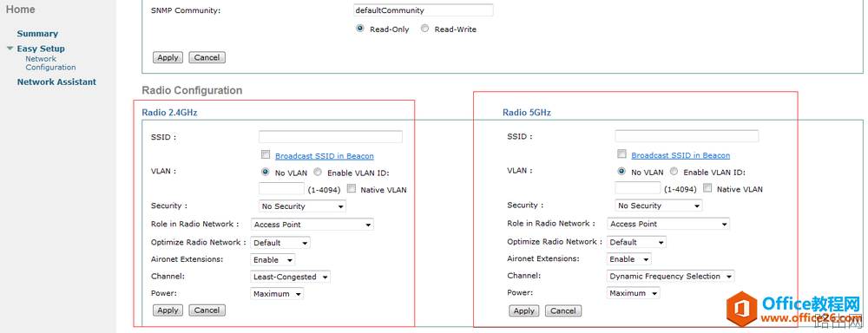868x333 pixels.
Task: Select Enable VLAN ID for Radio 2.4GHz
Action: point(318,172)
